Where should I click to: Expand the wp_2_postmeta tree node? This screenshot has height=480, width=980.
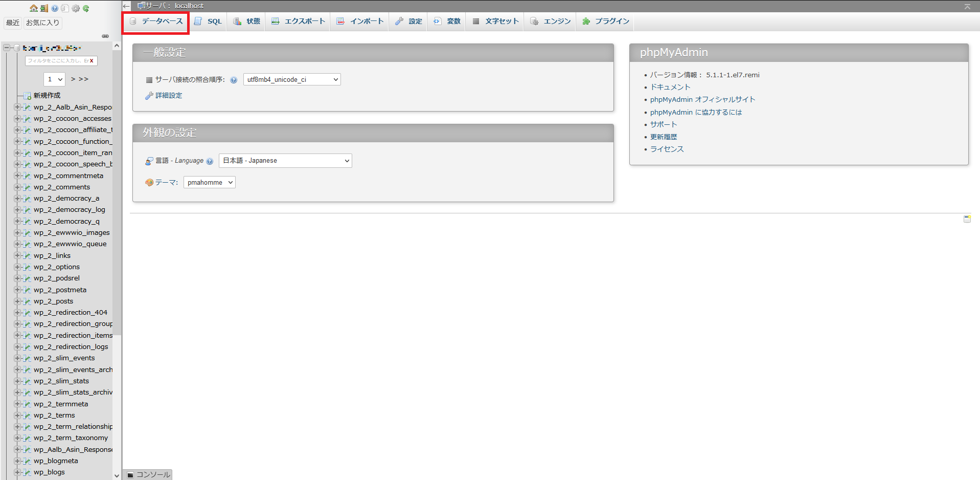[17, 290]
